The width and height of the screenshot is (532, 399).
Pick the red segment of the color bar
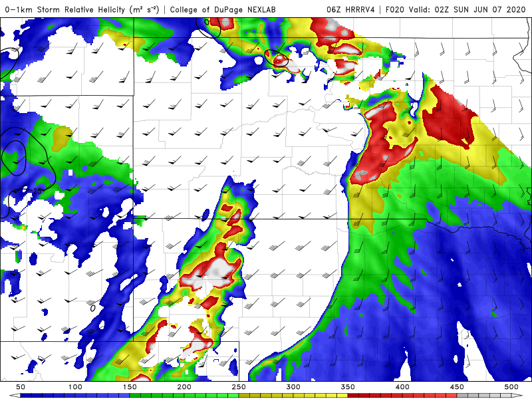coord(402,396)
